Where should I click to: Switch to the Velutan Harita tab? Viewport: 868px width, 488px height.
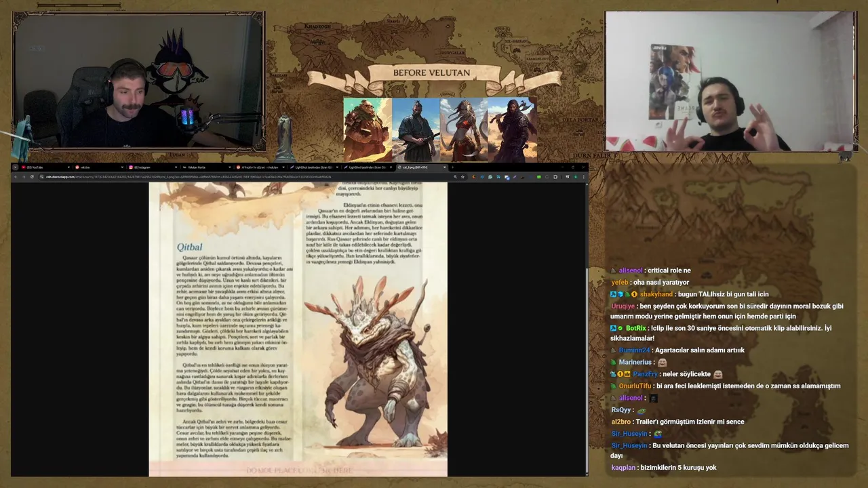tap(205, 167)
